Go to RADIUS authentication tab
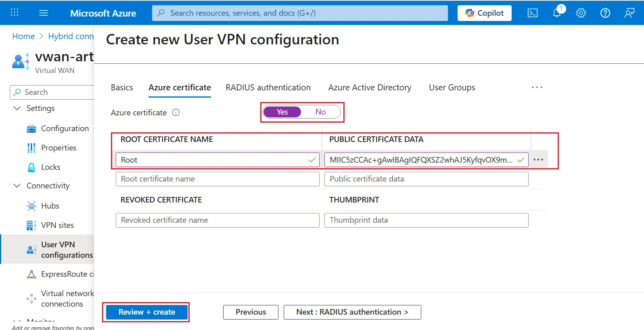Viewport: 644px width, 330px height. pyautogui.click(x=268, y=88)
